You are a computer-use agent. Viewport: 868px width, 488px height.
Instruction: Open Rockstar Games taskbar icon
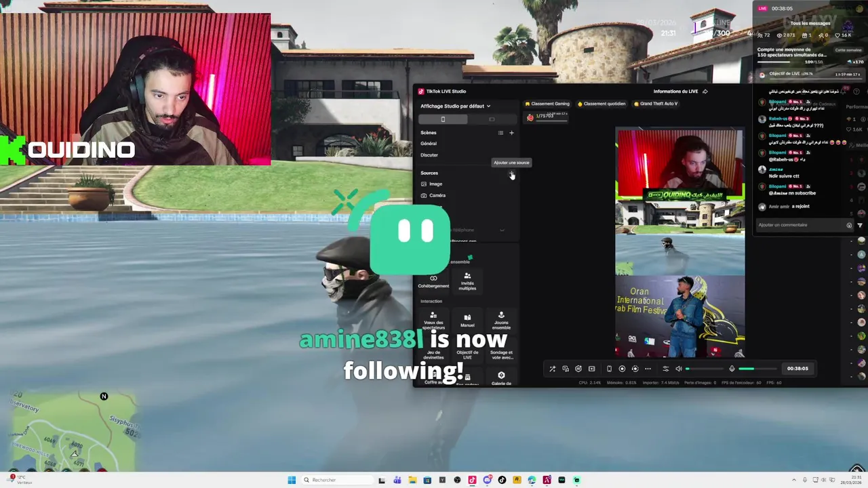tap(517, 480)
